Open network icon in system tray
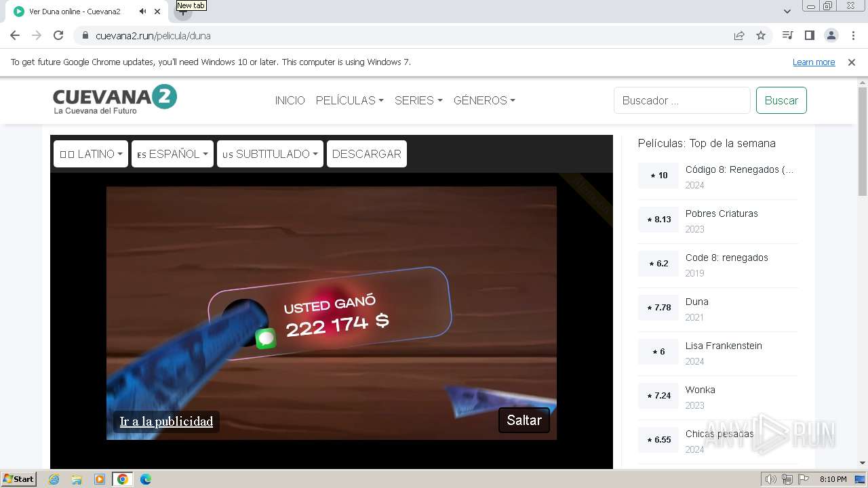The image size is (868, 488). pyautogui.click(x=787, y=479)
